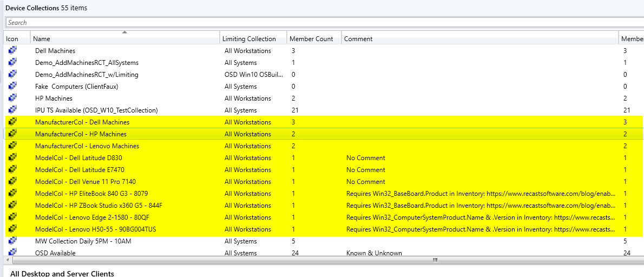The width and height of the screenshot is (644, 277).
Task: Click ManufacturerCol - Dell Machines icon
Action: click(12, 122)
